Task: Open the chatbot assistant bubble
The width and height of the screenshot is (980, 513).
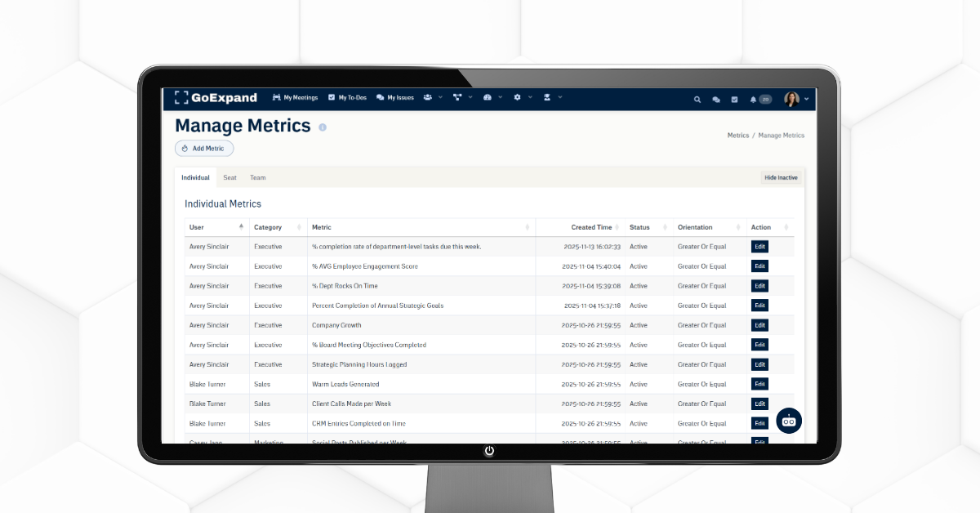Action: pyautogui.click(x=788, y=421)
